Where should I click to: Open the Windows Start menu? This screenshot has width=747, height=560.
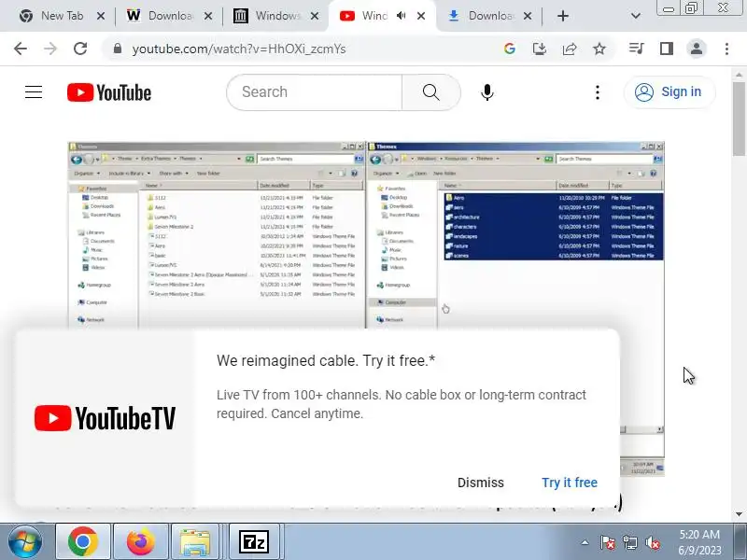pos(25,542)
